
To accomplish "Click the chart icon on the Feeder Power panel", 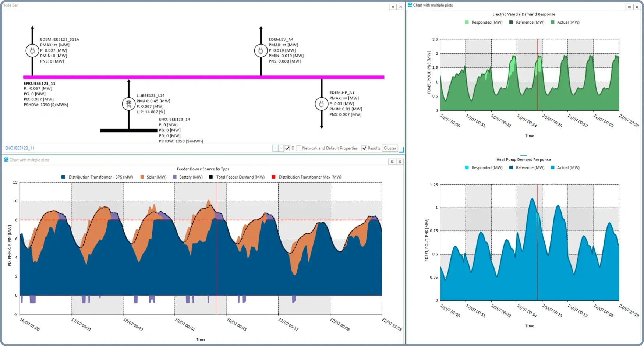I will 6,160.
